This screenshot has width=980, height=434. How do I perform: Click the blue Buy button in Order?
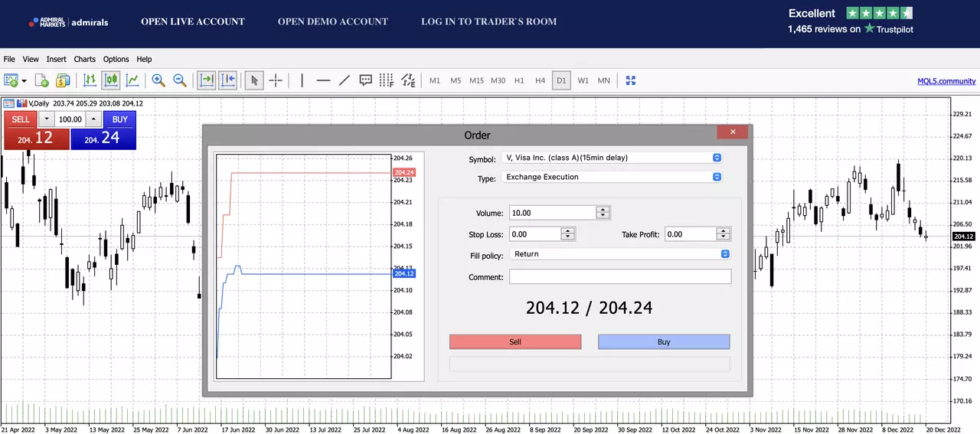[664, 341]
